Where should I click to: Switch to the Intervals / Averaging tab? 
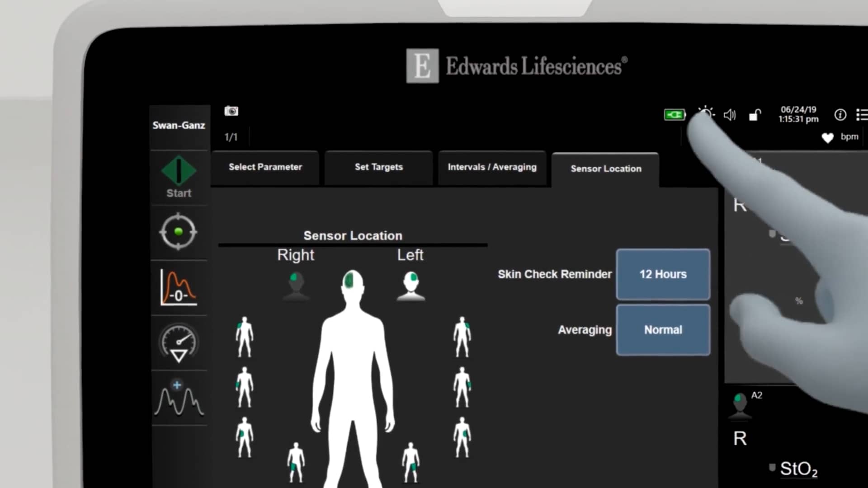492,167
